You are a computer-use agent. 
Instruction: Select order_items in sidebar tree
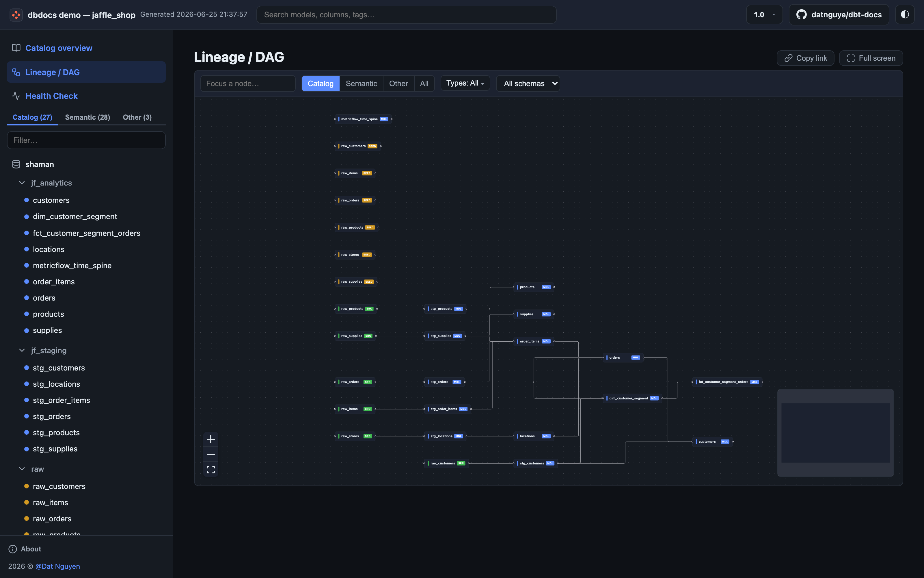click(x=54, y=282)
